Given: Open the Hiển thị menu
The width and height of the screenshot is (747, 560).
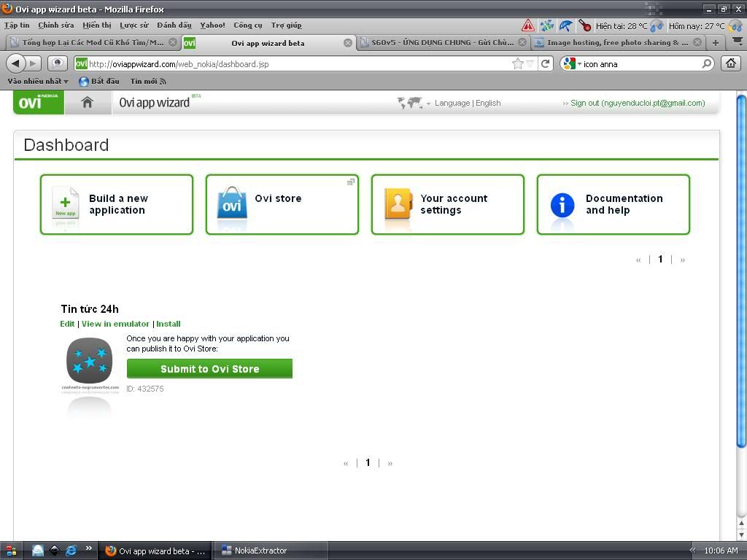Looking at the screenshot, I should click(97, 26).
